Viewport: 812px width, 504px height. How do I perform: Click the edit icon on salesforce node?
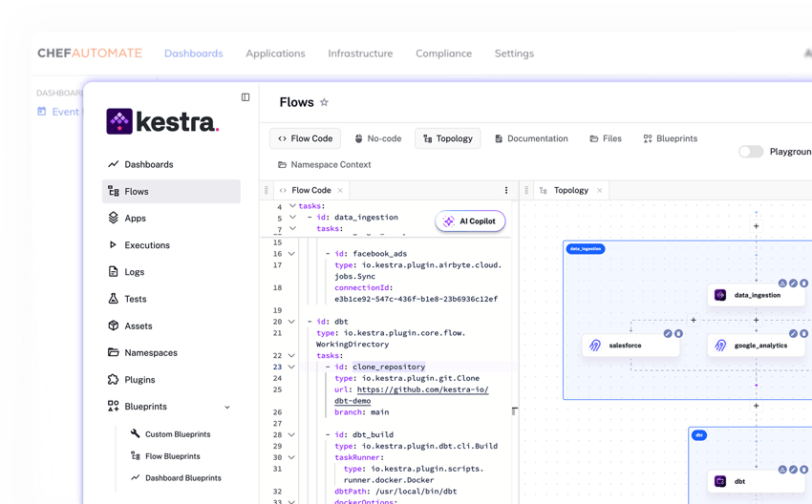click(x=668, y=333)
